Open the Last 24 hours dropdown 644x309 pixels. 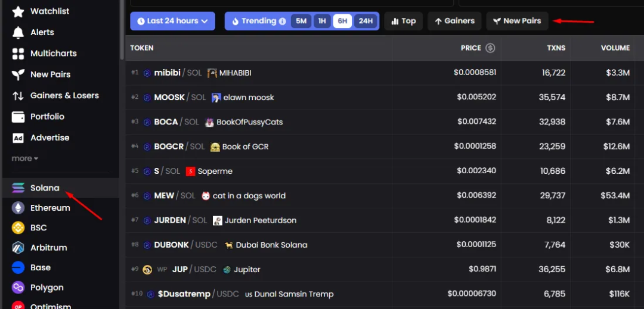172,21
